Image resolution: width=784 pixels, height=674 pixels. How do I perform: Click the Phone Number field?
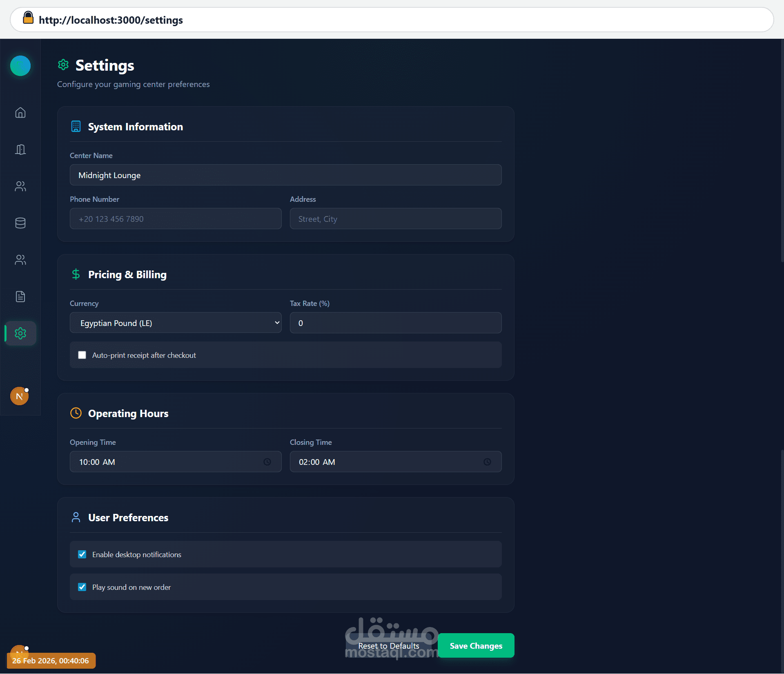[x=176, y=219]
